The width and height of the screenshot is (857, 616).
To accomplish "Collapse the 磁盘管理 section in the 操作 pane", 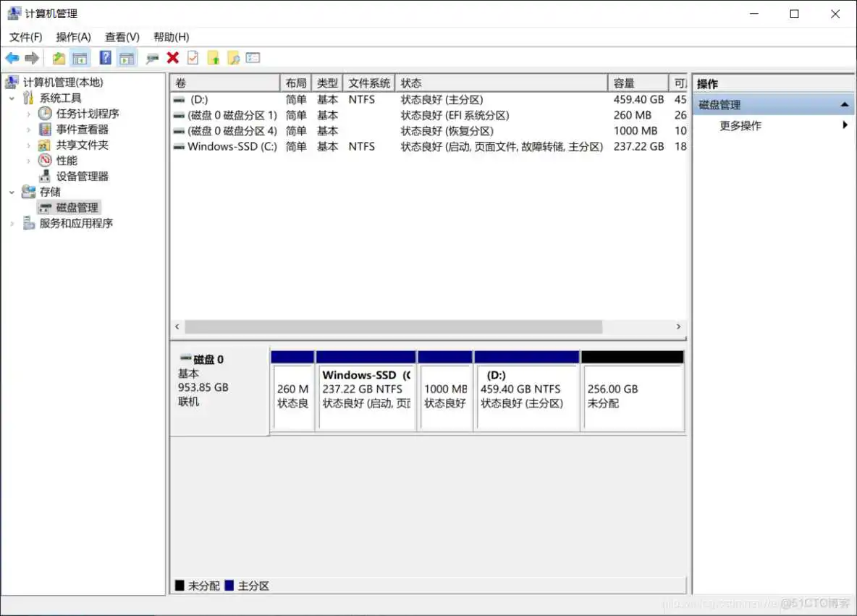I will pos(845,104).
